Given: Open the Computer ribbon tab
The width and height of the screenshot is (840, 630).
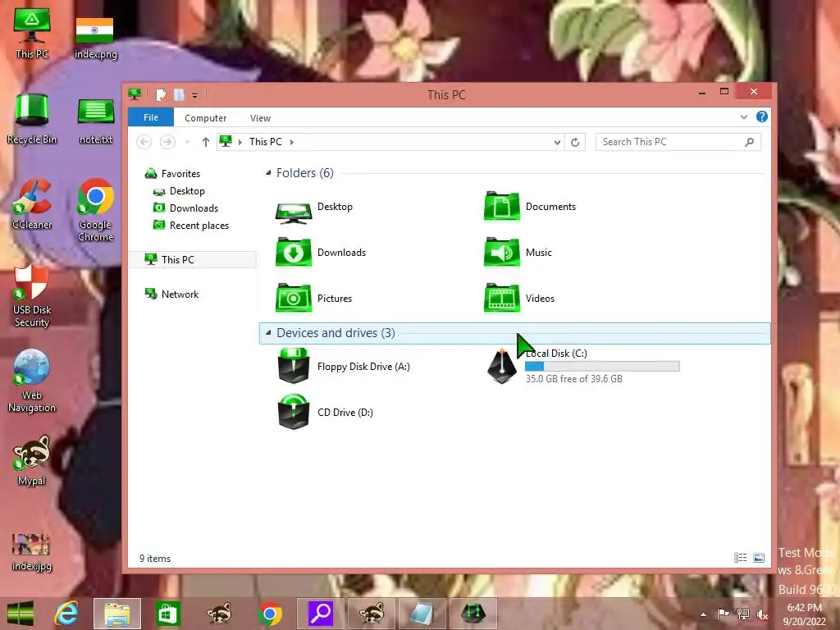Looking at the screenshot, I should (205, 118).
